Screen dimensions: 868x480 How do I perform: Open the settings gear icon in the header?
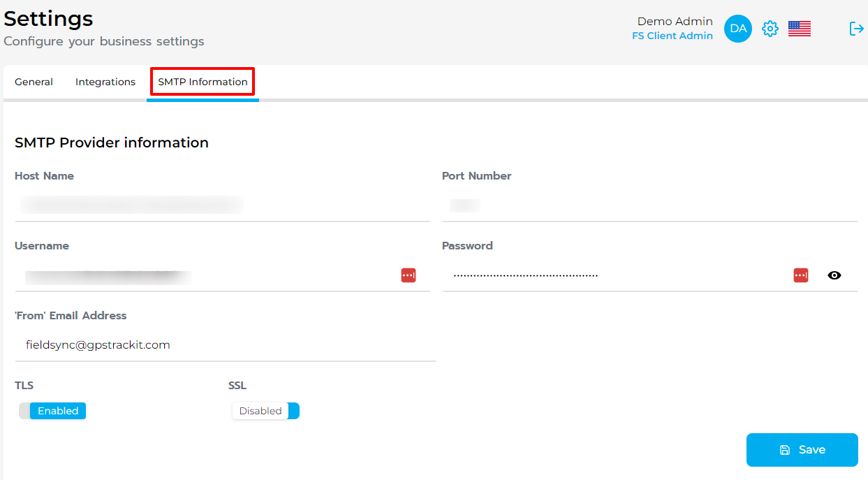[770, 29]
